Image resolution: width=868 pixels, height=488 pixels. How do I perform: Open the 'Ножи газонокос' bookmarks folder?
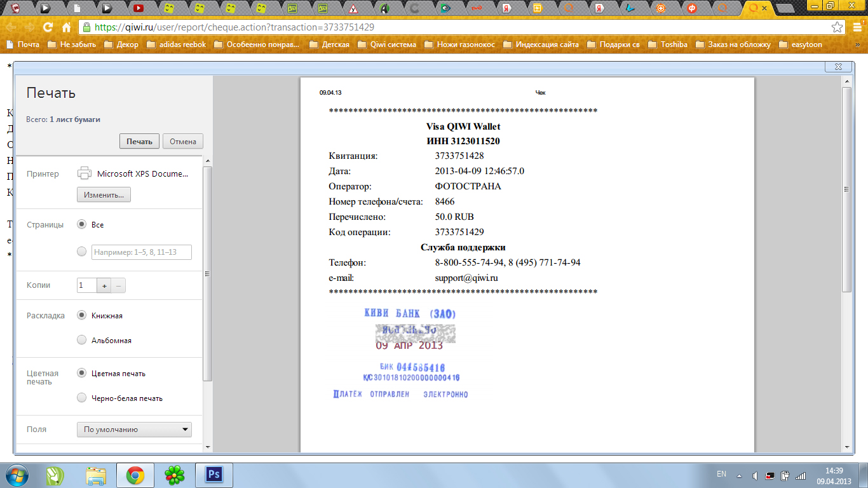pos(459,44)
